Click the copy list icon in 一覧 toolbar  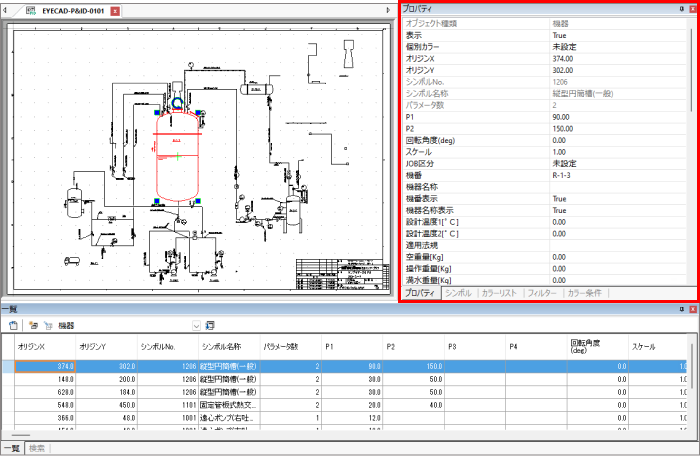pos(14,325)
